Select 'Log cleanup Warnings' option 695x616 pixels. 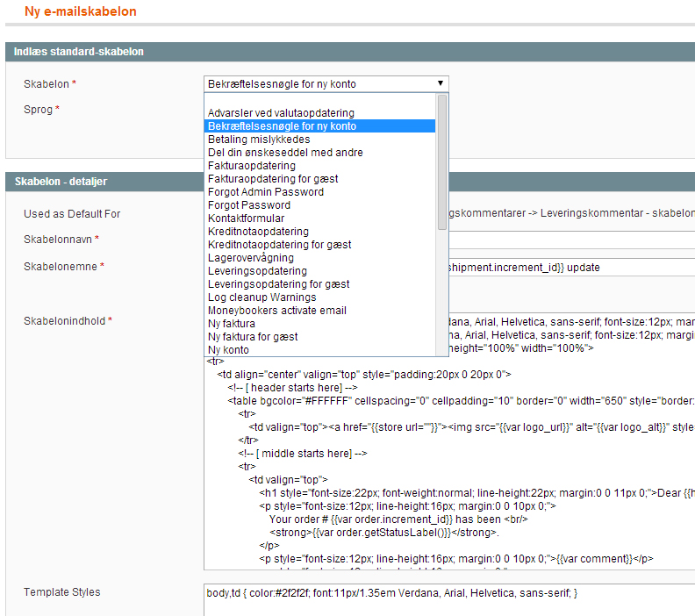click(x=262, y=297)
